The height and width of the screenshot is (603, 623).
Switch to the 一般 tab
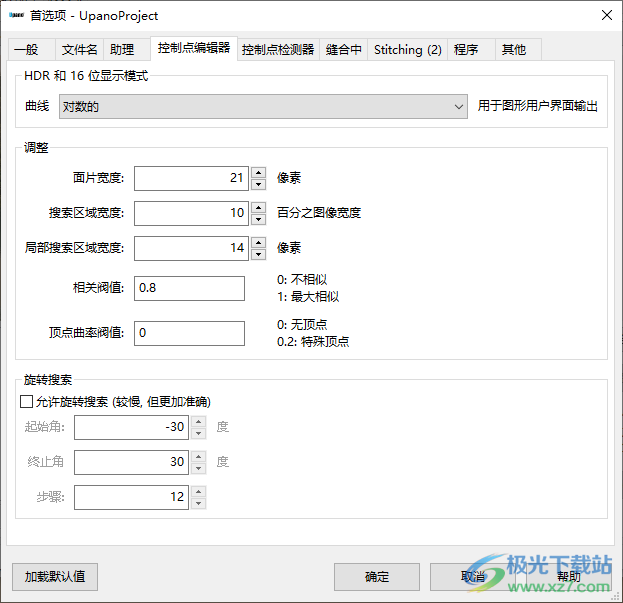click(31, 50)
